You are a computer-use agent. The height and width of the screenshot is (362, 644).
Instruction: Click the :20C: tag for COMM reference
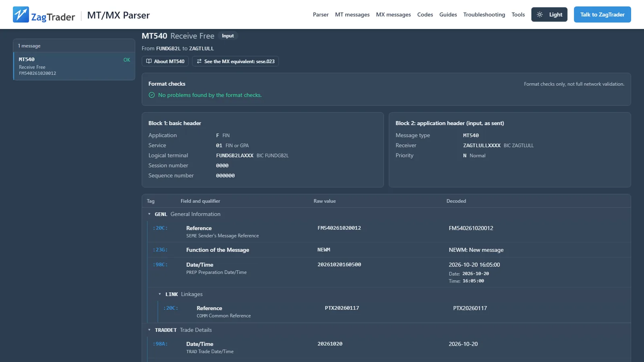click(x=171, y=308)
